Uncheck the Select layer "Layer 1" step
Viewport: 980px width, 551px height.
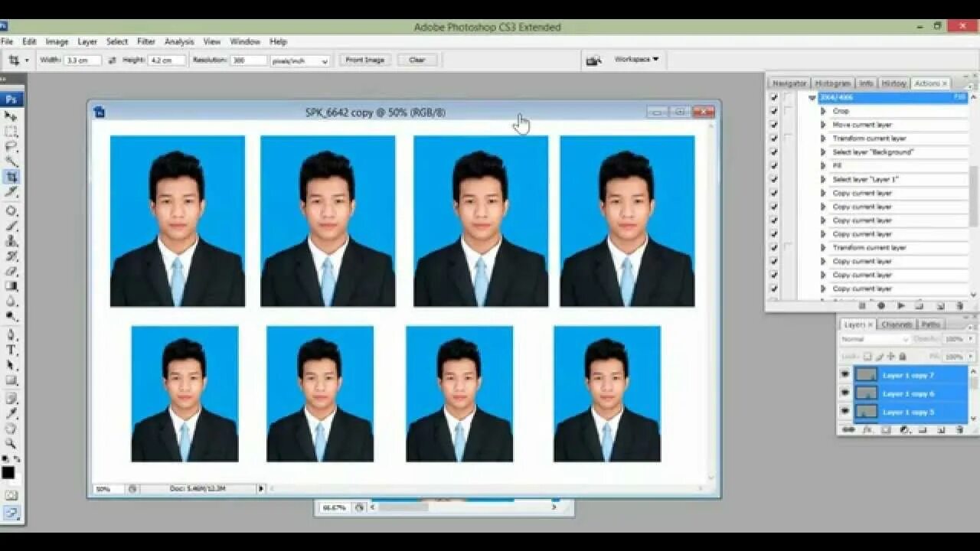(x=774, y=179)
